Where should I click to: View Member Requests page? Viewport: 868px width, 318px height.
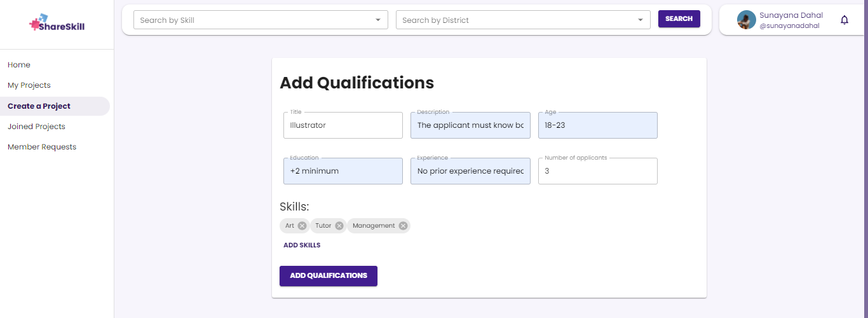[x=42, y=147]
